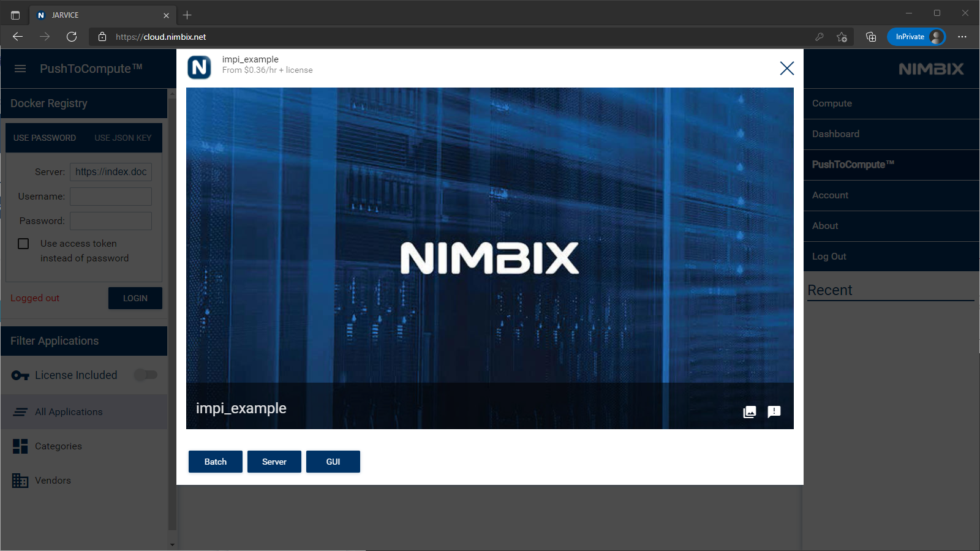The height and width of the screenshot is (551, 980).
Task: Click the Server URL field
Action: (111, 172)
